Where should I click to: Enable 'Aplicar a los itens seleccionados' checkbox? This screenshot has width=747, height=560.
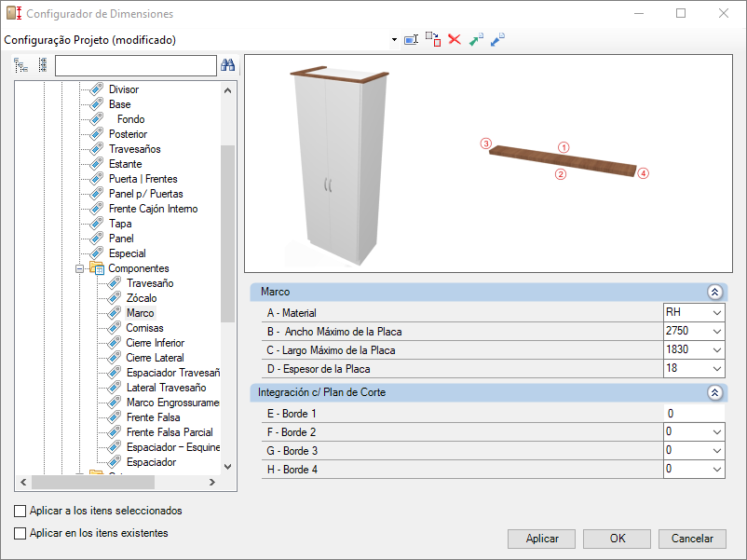tap(20, 511)
